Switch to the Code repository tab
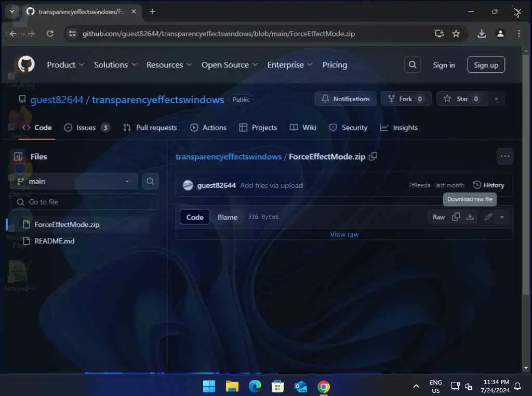The height and width of the screenshot is (396, 532). tap(37, 128)
